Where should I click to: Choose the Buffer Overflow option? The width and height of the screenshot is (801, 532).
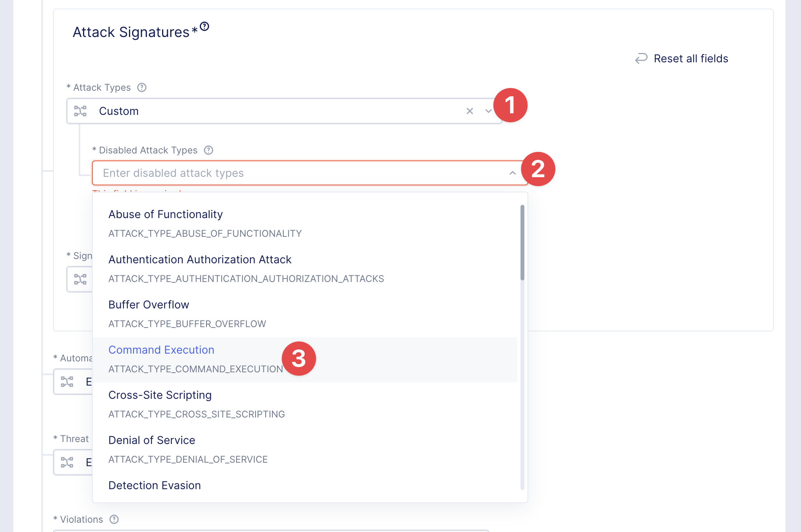[x=148, y=305]
